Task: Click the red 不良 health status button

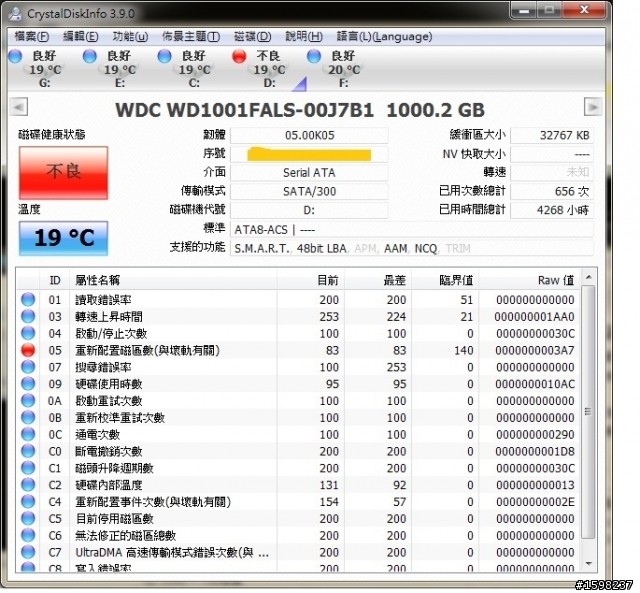Action: (x=64, y=173)
